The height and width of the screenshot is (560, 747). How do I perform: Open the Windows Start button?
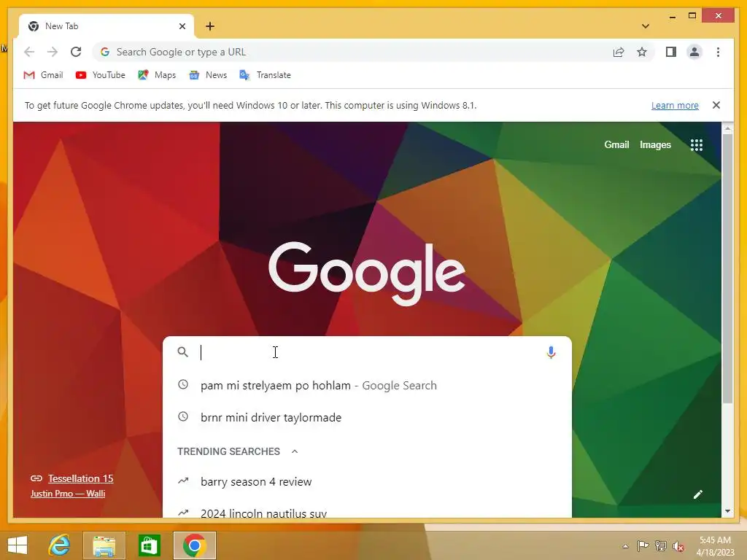18,545
